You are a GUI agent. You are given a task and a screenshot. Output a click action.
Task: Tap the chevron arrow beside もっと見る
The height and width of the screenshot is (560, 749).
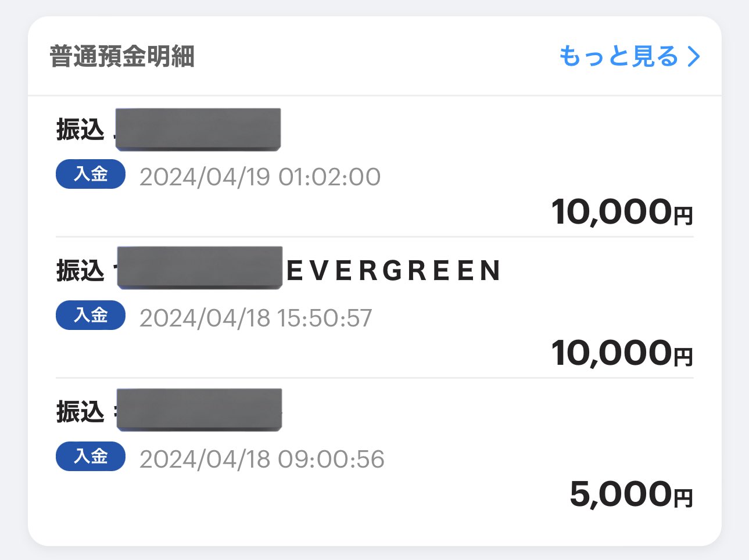pyautogui.click(x=694, y=57)
